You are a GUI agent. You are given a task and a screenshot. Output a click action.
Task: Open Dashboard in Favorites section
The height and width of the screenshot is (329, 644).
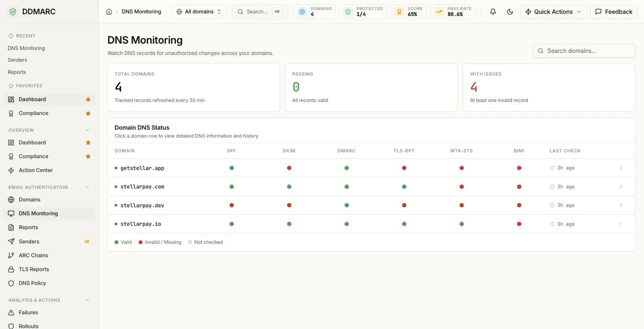click(49, 99)
